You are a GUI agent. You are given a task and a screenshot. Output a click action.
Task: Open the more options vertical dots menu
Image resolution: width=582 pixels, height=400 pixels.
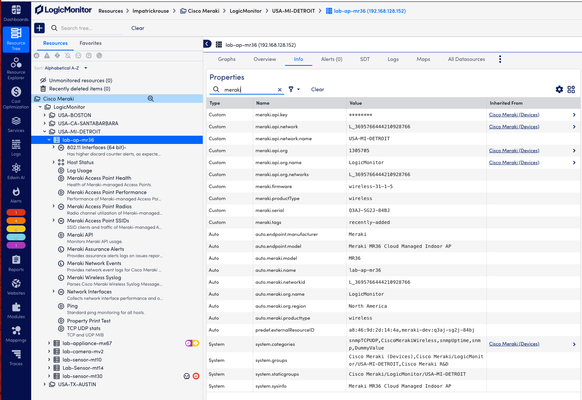pyautogui.click(x=500, y=59)
